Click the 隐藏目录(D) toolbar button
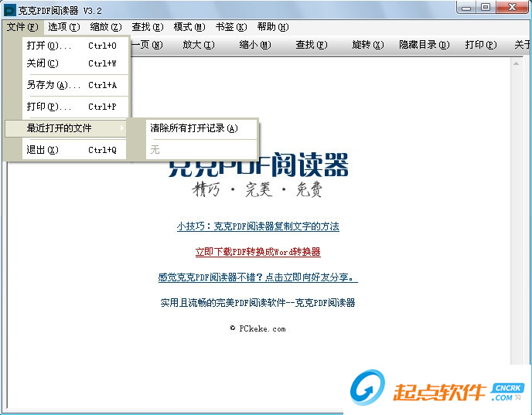 pyautogui.click(x=424, y=45)
